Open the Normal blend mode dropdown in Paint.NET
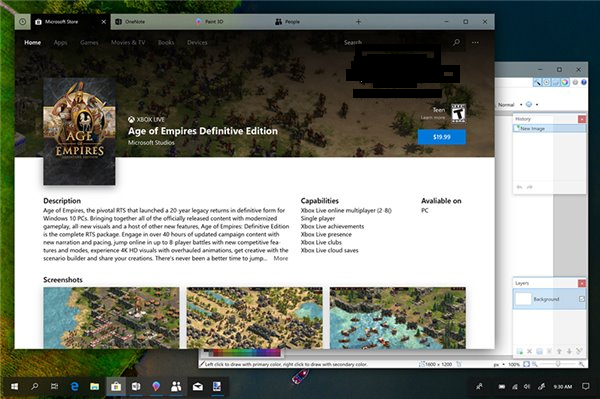600x399 pixels. point(510,104)
